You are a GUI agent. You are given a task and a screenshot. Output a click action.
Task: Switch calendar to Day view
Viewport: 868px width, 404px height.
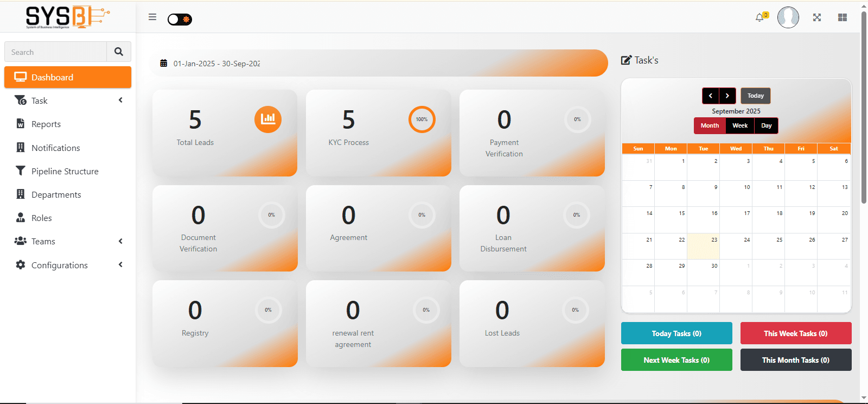[766, 125]
